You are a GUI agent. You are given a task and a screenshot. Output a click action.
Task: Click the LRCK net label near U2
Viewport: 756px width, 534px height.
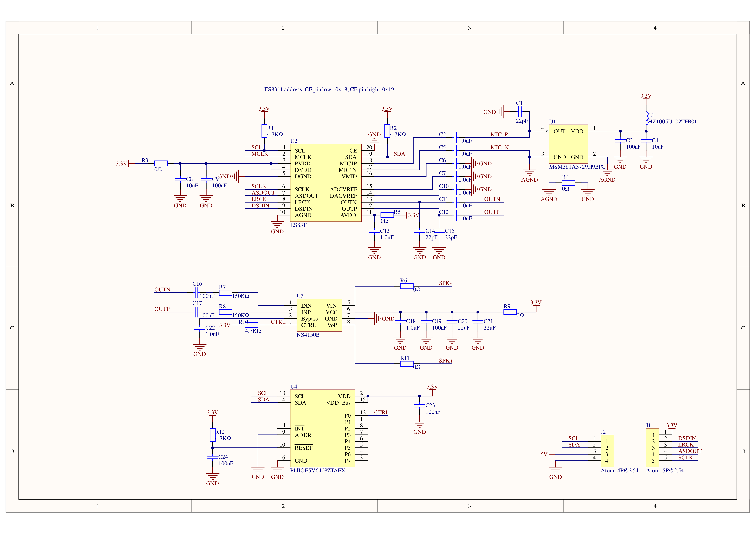pyautogui.click(x=259, y=199)
